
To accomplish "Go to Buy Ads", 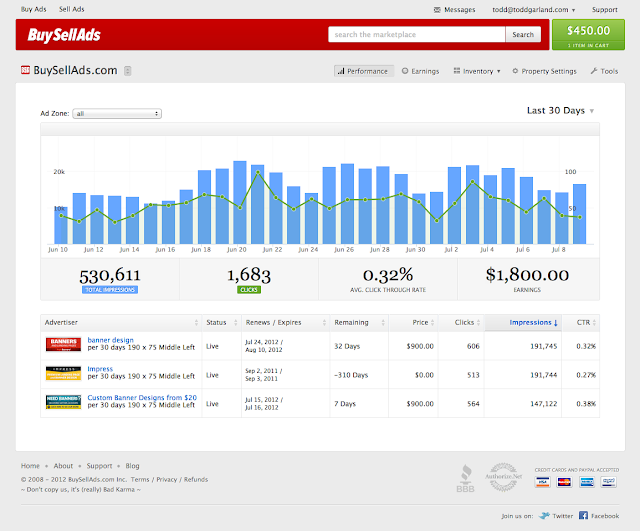I will point(33,9).
